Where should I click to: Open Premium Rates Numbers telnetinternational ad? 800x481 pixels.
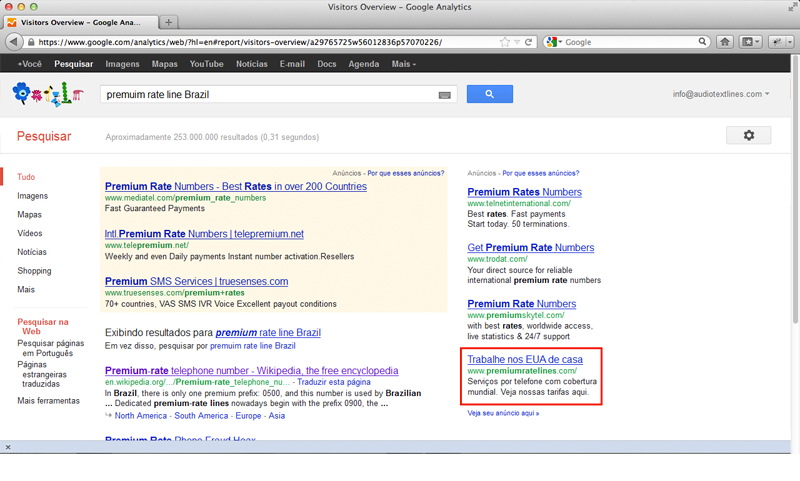pyautogui.click(x=524, y=192)
